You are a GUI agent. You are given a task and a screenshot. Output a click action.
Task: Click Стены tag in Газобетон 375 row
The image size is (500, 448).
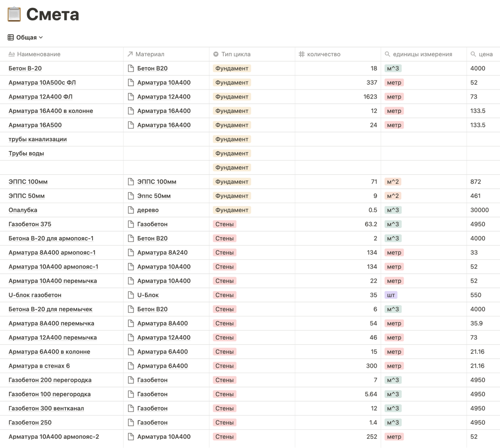[x=225, y=224]
